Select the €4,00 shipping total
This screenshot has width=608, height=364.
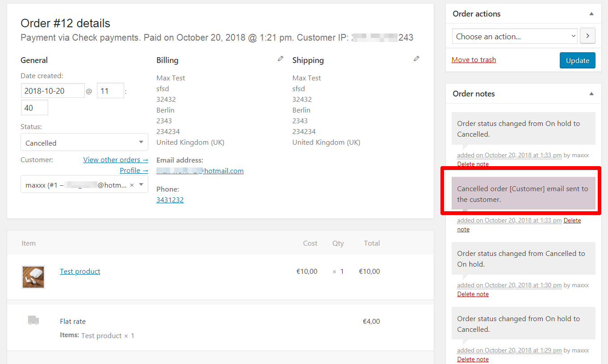pos(371,321)
